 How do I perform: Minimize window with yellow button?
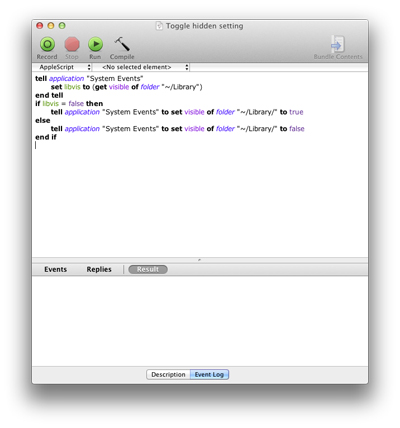pos(51,26)
